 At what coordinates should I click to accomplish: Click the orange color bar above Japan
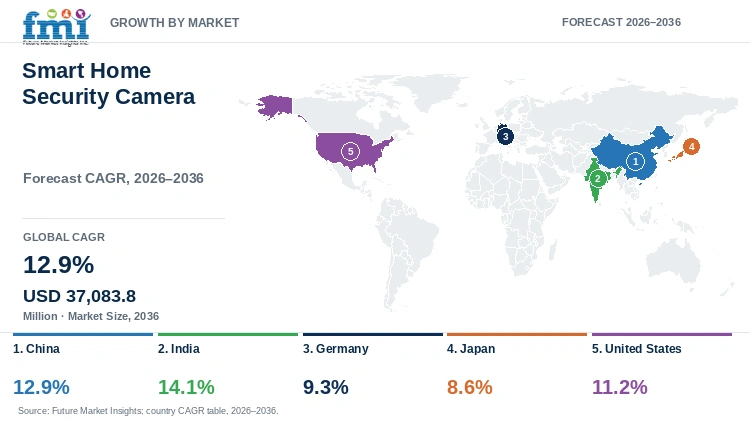(x=517, y=334)
